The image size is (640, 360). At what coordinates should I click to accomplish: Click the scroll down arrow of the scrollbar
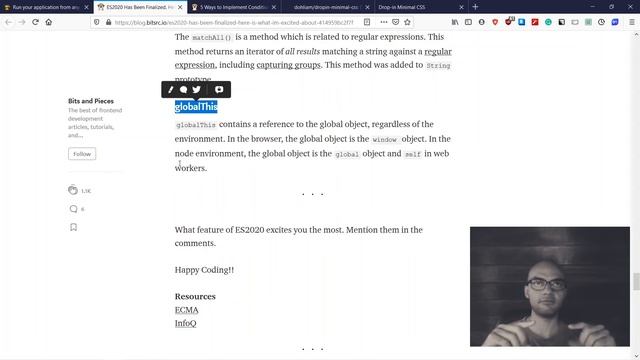coord(636,356)
